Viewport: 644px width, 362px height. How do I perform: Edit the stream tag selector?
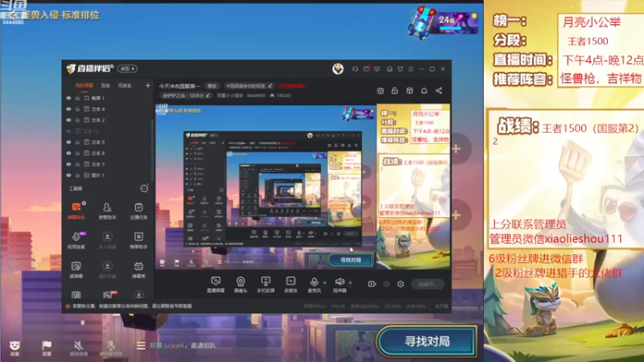click(x=250, y=86)
